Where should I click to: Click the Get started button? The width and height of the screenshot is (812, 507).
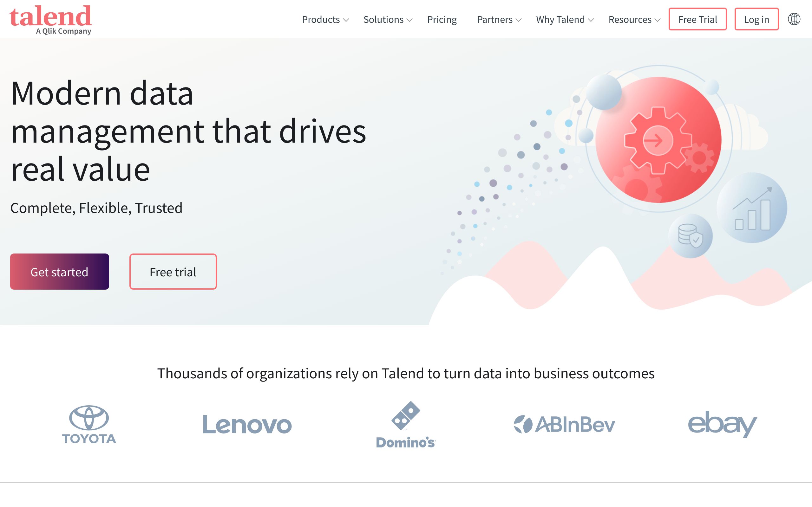59,272
